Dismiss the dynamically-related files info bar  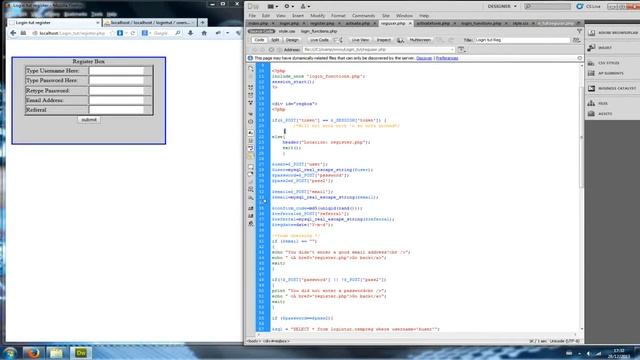click(x=580, y=58)
